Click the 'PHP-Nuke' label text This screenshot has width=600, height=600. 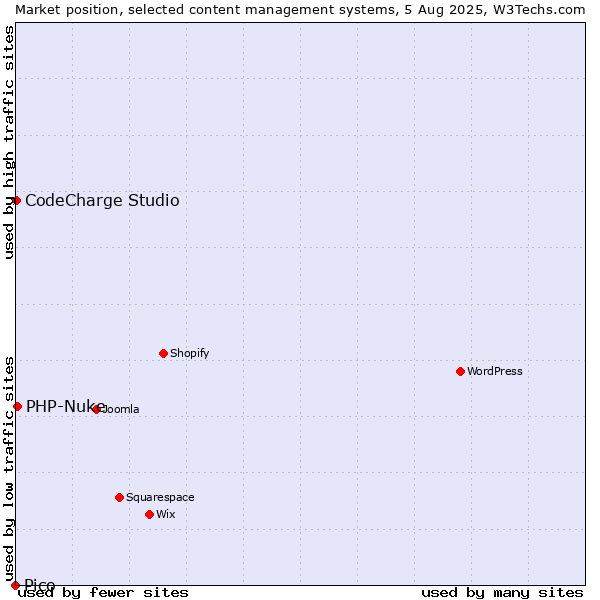65,406
